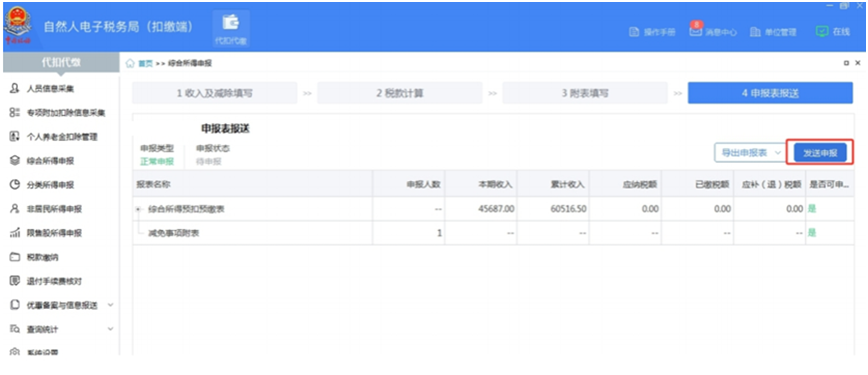Go to step 2 税款计算

[400, 93]
